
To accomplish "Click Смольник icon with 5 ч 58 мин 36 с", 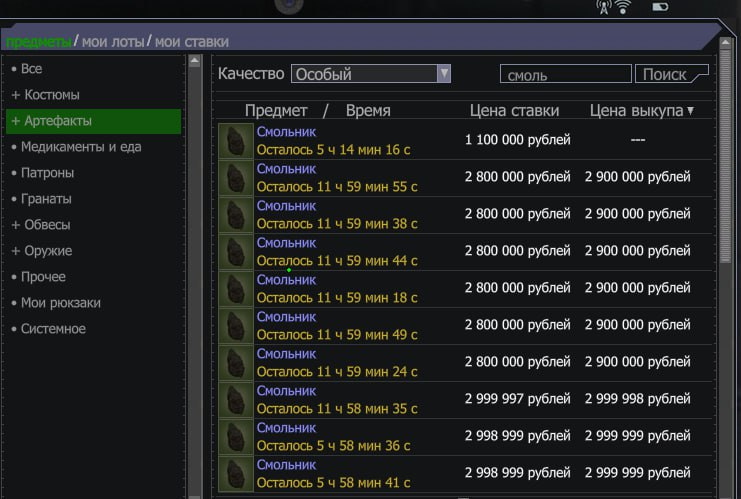I will (236, 436).
